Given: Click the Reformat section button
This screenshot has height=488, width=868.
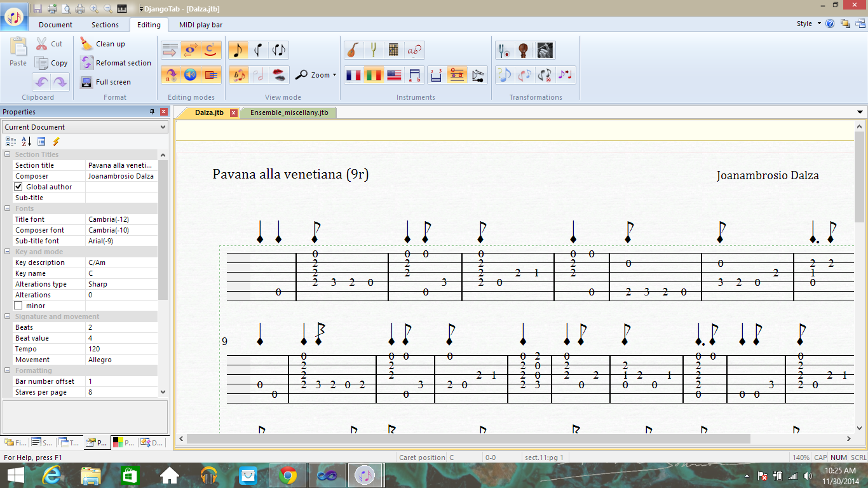Looking at the screenshot, I should click(x=116, y=63).
